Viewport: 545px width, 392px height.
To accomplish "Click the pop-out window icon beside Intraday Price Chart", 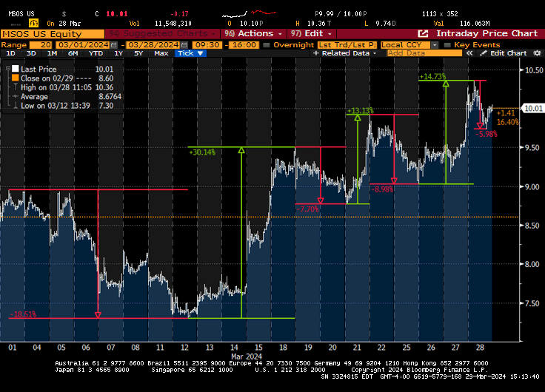I will tap(423, 34).
